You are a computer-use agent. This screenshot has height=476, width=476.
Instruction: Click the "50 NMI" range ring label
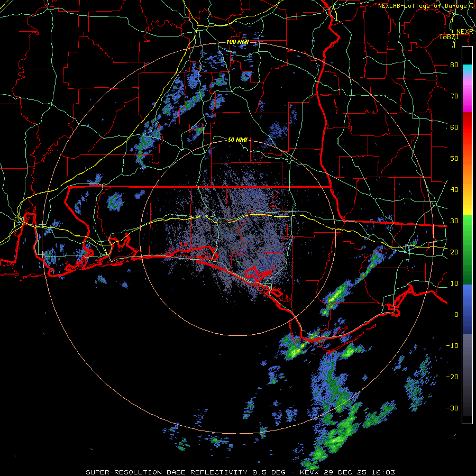[x=237, y=140]
